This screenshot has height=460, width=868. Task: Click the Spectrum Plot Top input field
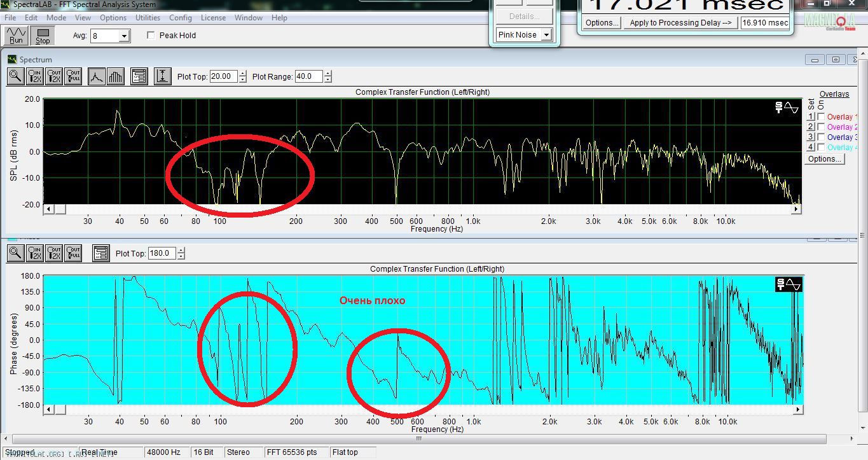coord(223,76)
